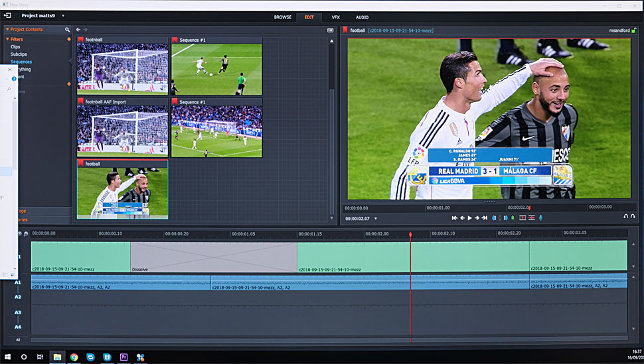Toggle the bin view mode icon
The image size is (644, 364).
pyautogui.click(x=330, y=30)
